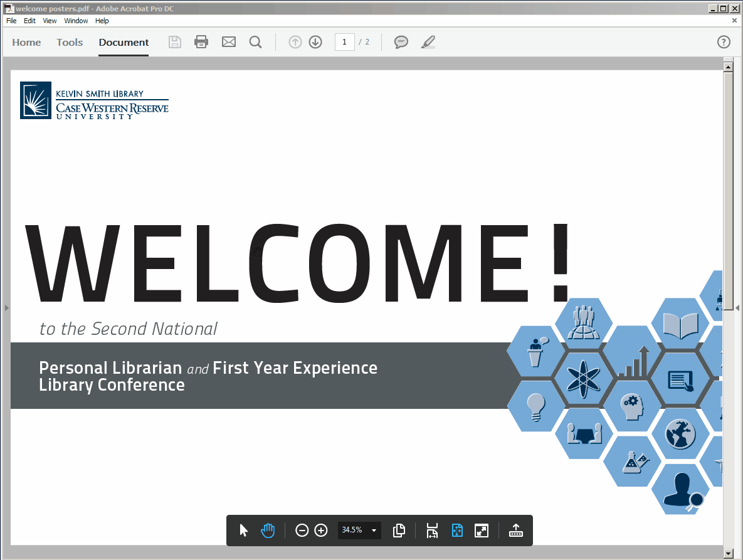This screenshot has width=743, height=560.
Task: Click 'to the Second National' text
Action: pos(129,329)
